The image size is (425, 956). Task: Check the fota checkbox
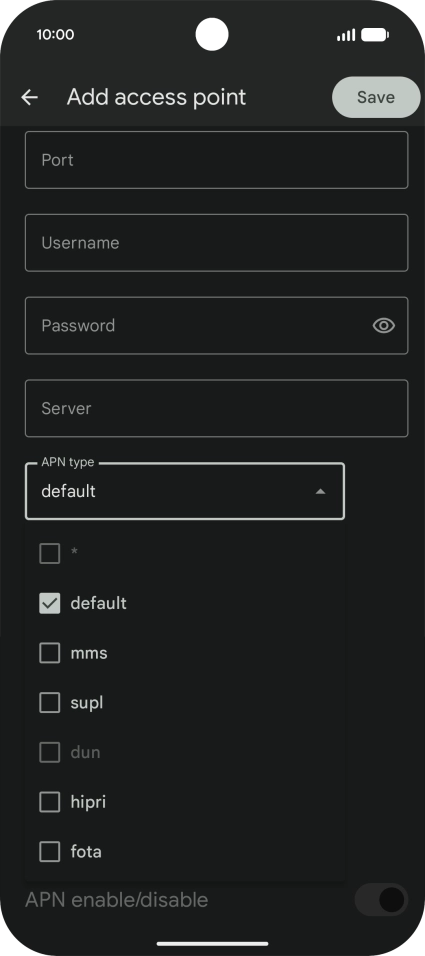(49, 852)
